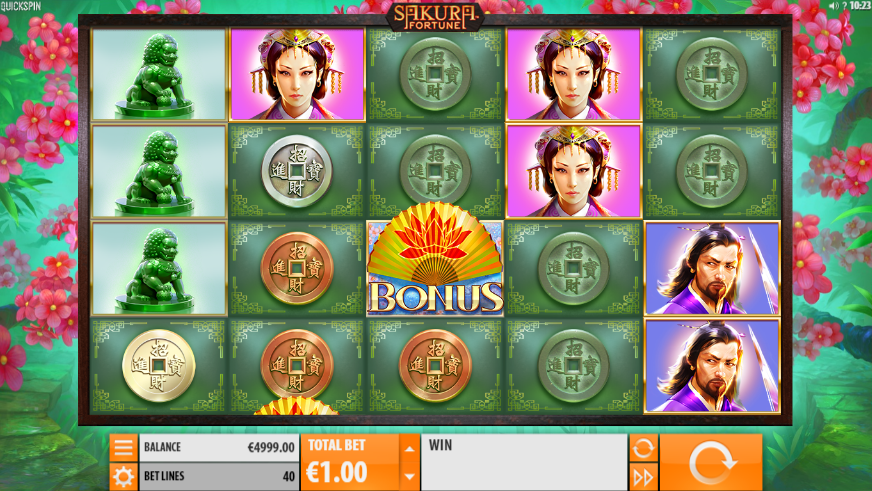Click the Quickspin brand label
The image size is (872, 491).
click(21, 6)
